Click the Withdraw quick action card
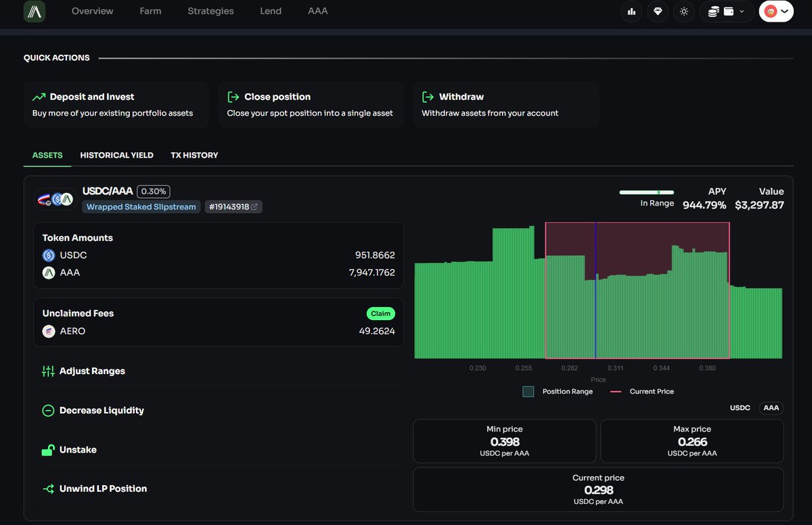 [x=505, y=105]
